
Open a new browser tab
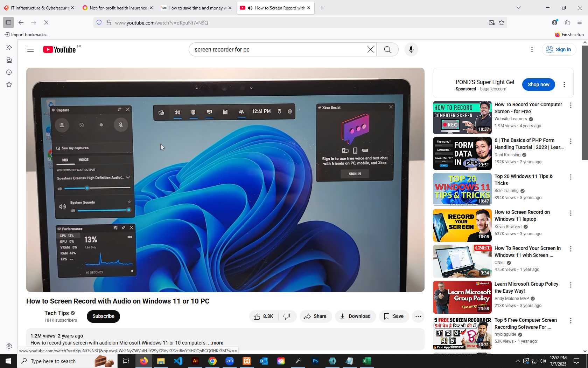coord(322,8)
